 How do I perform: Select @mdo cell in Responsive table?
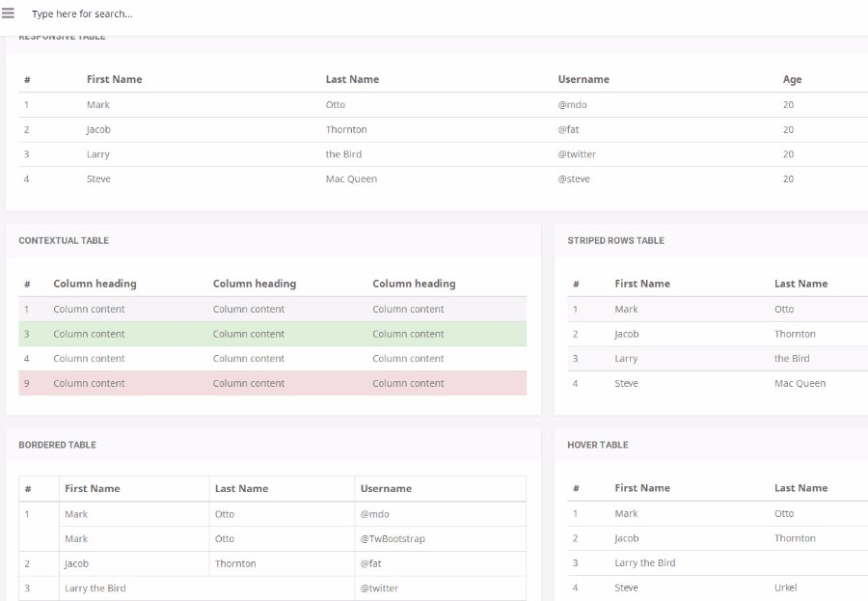pos(572,104)
